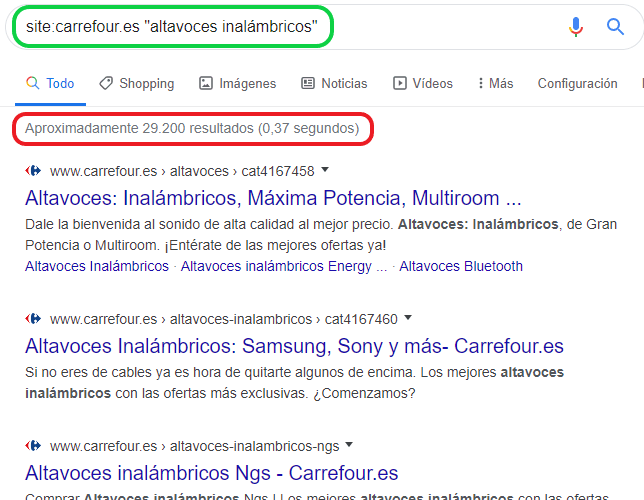Open dropdown arrow next to altavoces-inalambricos-ngs URL
Image resolution: width=644 pixels, height=500 pixels.
[x=349, y=444]
